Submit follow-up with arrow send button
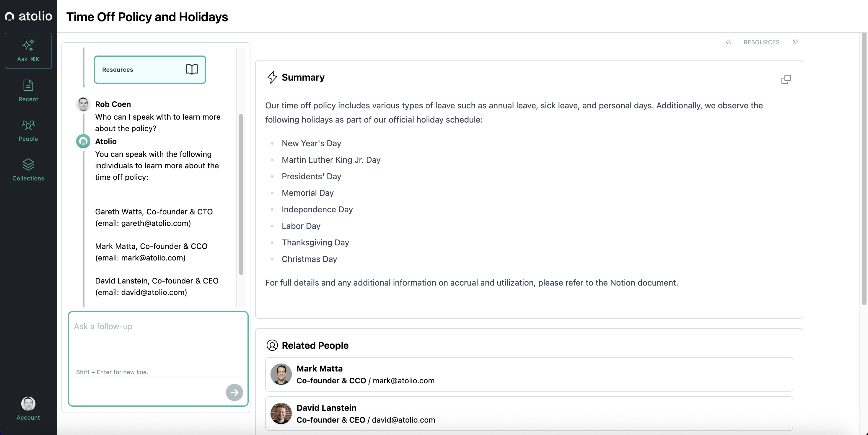The width and height of the screenshot is (868, 435). click(234, 392)
